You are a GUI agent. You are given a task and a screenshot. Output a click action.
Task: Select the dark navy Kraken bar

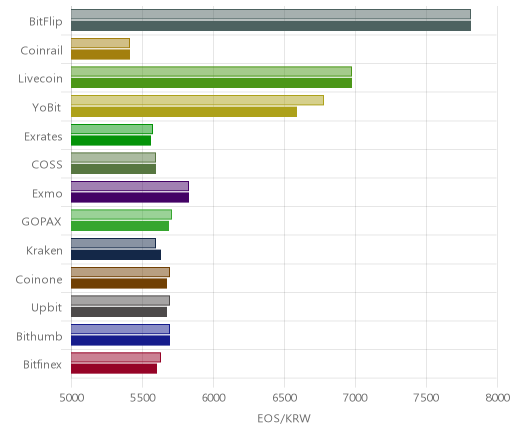116,255
